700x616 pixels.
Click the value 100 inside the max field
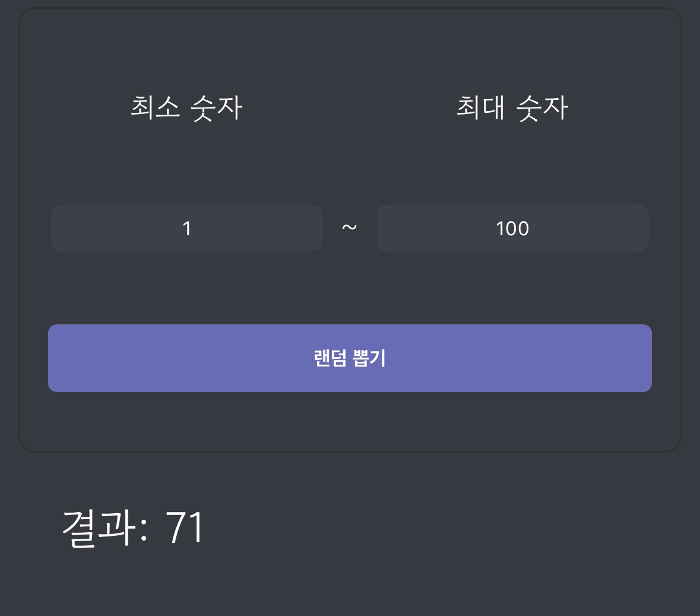[512, 229]
